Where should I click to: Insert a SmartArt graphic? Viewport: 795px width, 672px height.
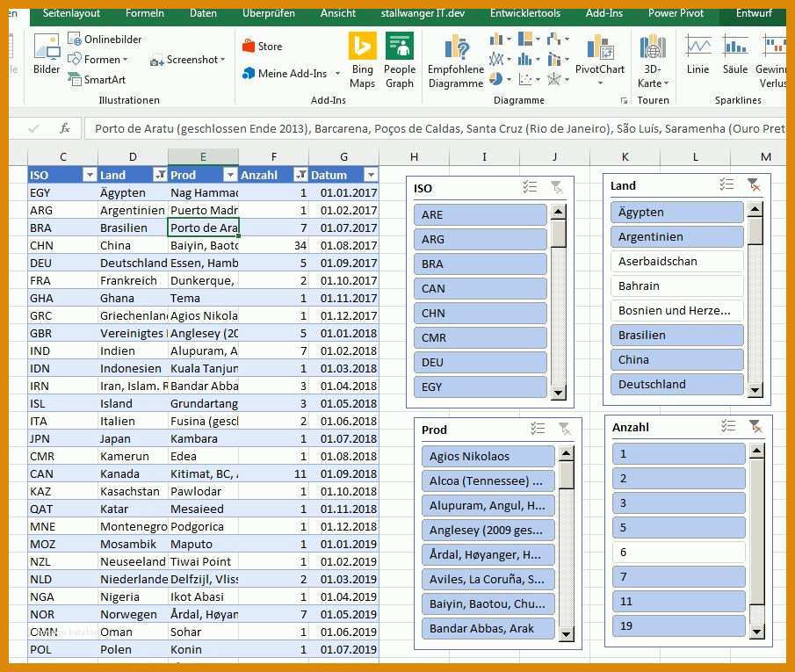(97, 80)
